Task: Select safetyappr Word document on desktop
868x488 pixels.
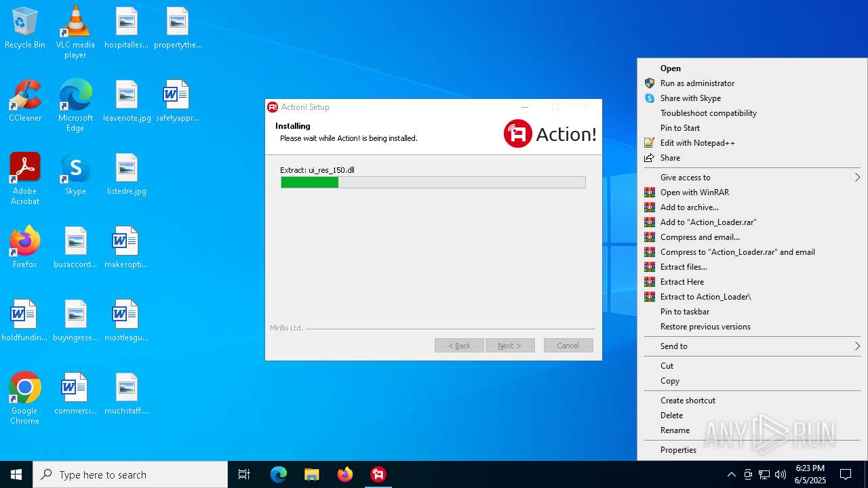Action: [x=178, y=101]
